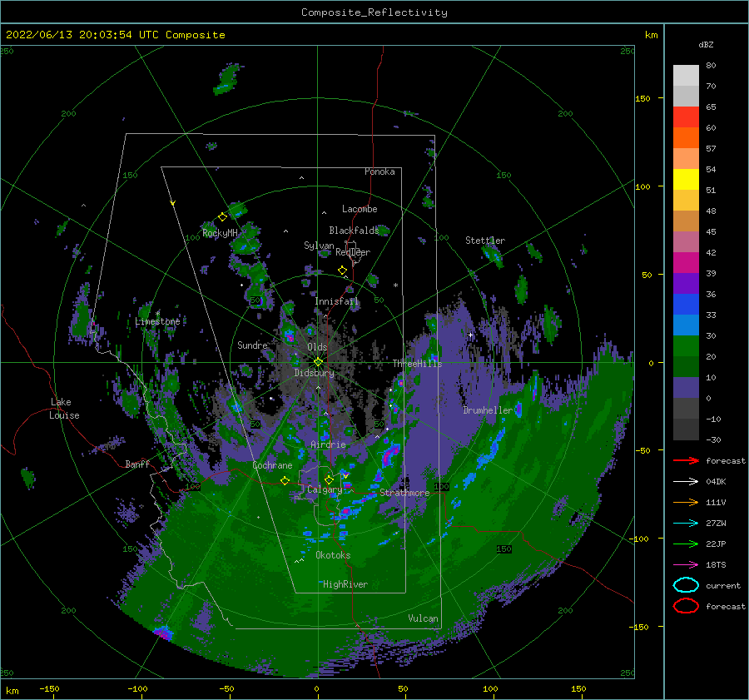
Task: Click the dBZ legend heading
Action: [706, 45]
